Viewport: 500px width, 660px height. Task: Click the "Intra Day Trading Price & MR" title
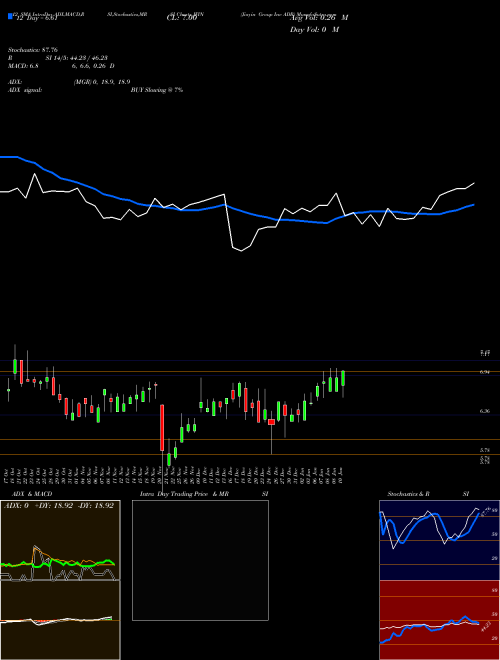pyautogui.click(x=184, y=494)
